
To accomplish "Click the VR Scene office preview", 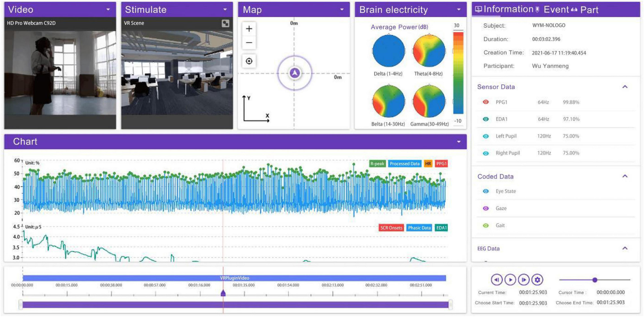I will [x=177, y=73].
